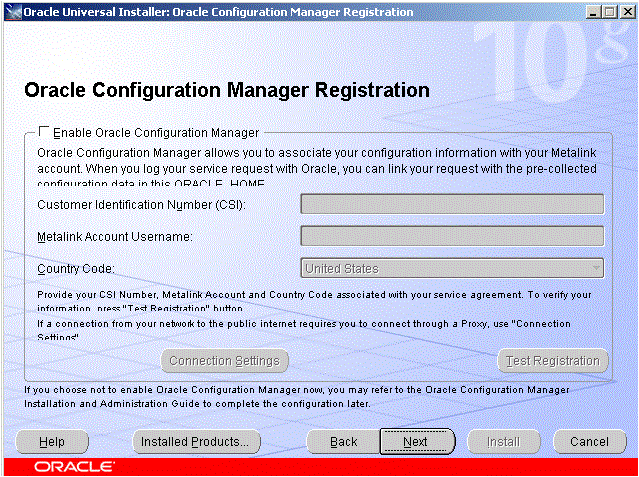Click the Metalink Account Username label
The image size is (639, 477).
pos(114,237)
